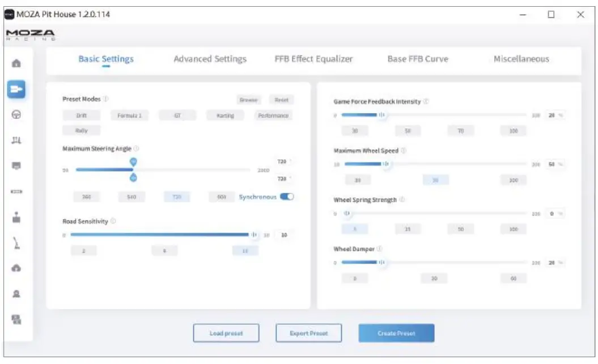Toggle the Synchronous switch

click(x=287, y=197)
